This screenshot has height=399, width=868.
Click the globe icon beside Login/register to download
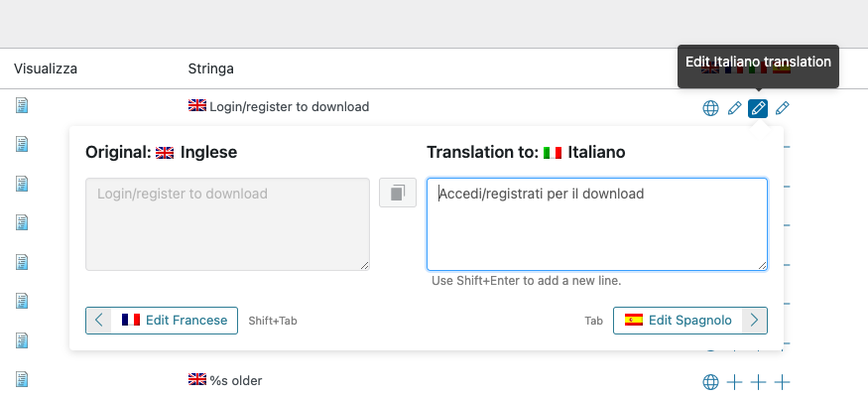[710, 108]
